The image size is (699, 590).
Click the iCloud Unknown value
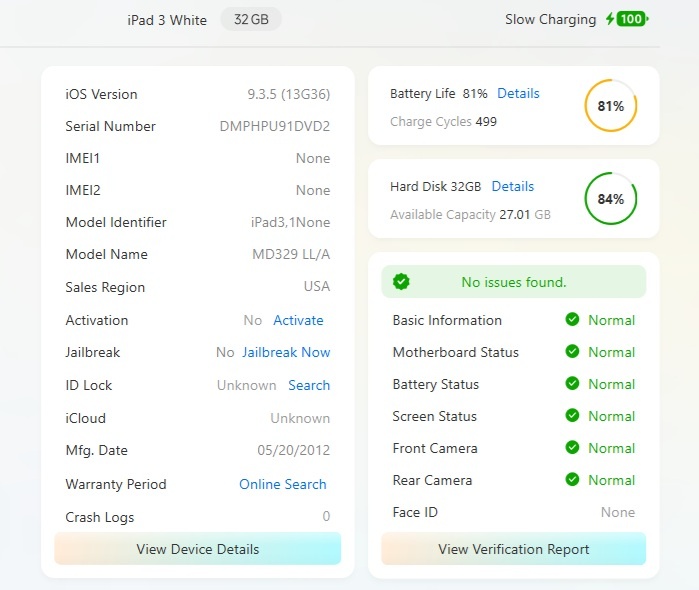click(300, 418)
